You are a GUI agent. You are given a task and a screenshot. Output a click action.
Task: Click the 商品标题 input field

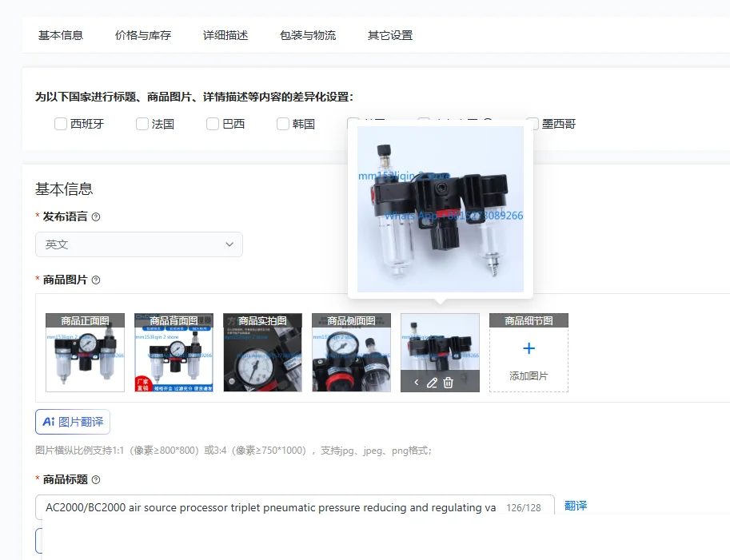pos(295,507)
